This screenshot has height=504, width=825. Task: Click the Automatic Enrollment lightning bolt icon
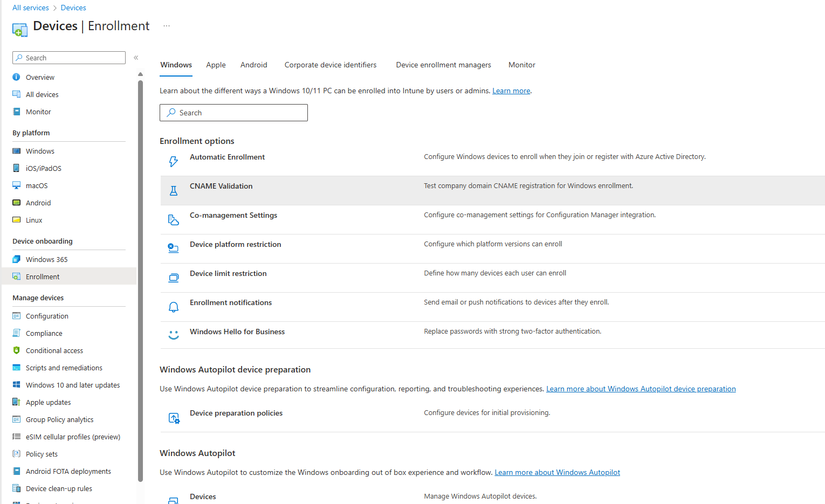[173, 161]
